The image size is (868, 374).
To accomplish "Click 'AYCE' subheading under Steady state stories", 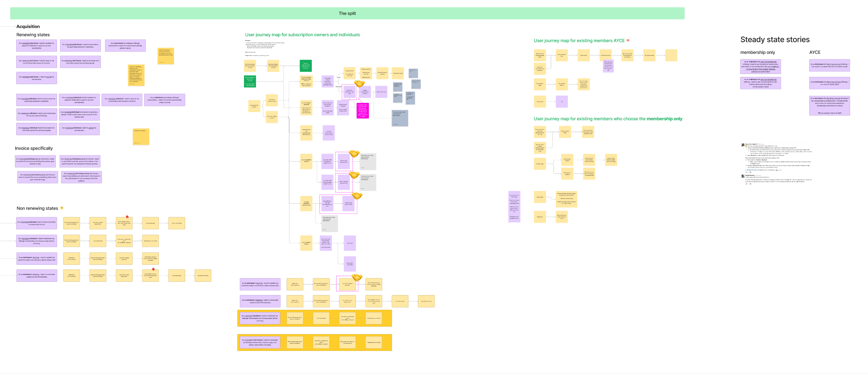I will click(x=815, y=52).
